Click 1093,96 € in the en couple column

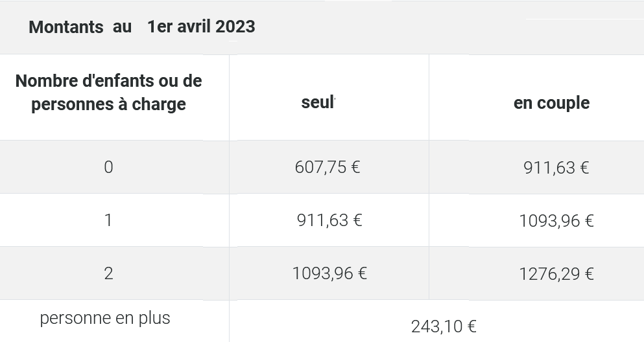point(556,221)
